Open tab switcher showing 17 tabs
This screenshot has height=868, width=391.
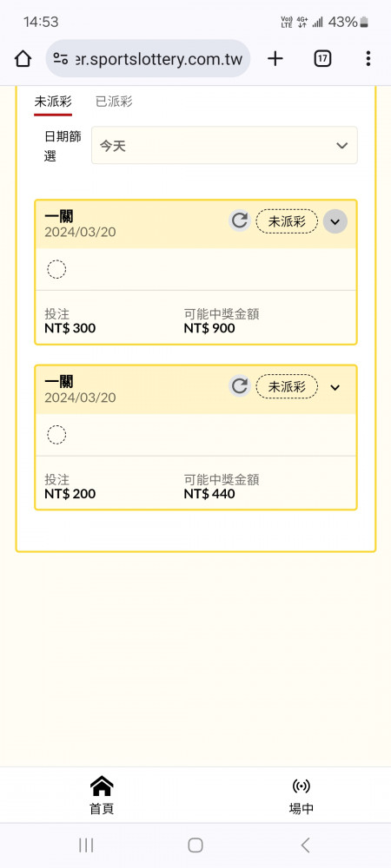[322, 59]
